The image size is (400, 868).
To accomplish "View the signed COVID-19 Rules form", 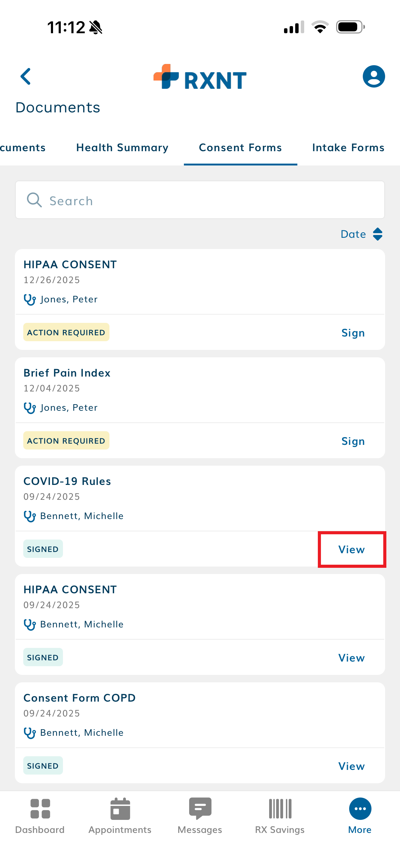I will [352, 549].
